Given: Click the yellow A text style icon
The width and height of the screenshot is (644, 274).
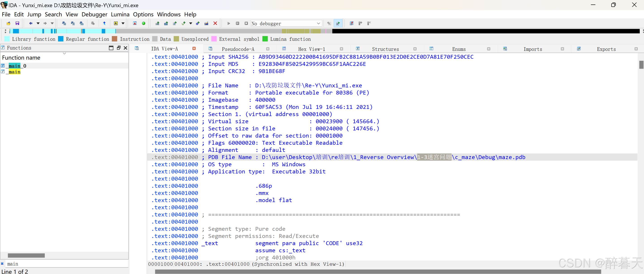Looking at the screenshot, I should [x=116, y=24].
